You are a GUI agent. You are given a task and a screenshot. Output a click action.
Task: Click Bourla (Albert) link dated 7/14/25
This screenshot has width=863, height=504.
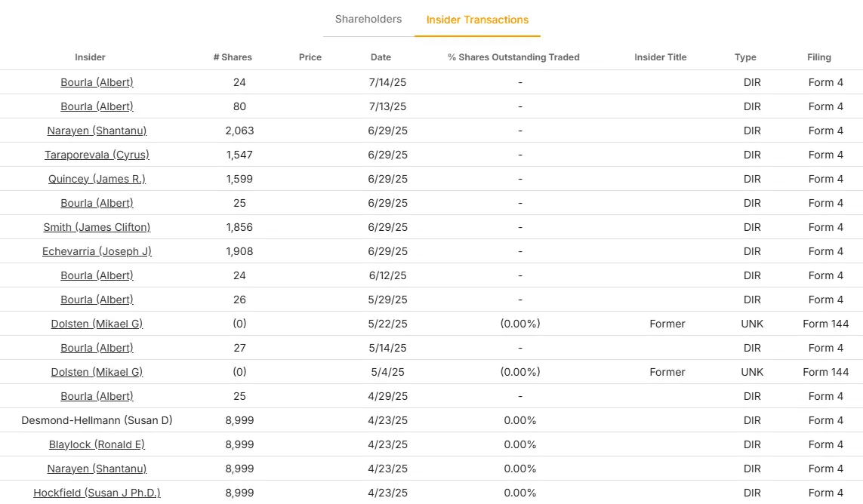point(97,82)
